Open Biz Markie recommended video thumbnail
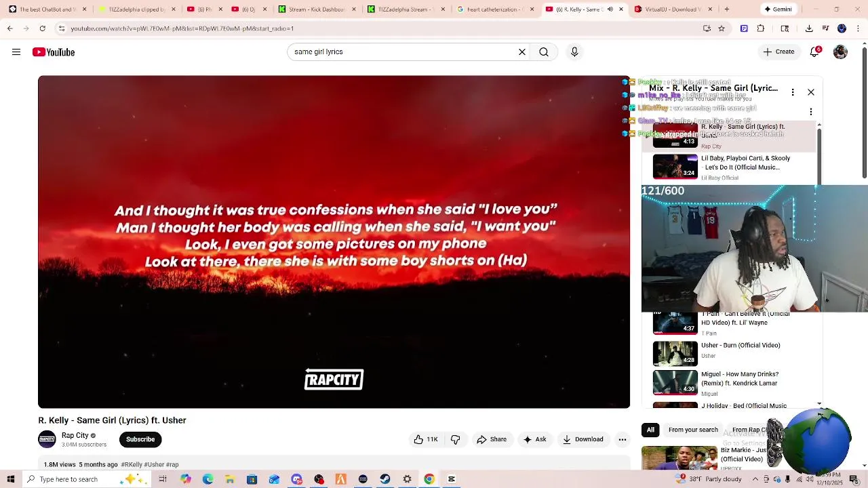This screenshot has width=868, height=488. [x=679, y=457]
